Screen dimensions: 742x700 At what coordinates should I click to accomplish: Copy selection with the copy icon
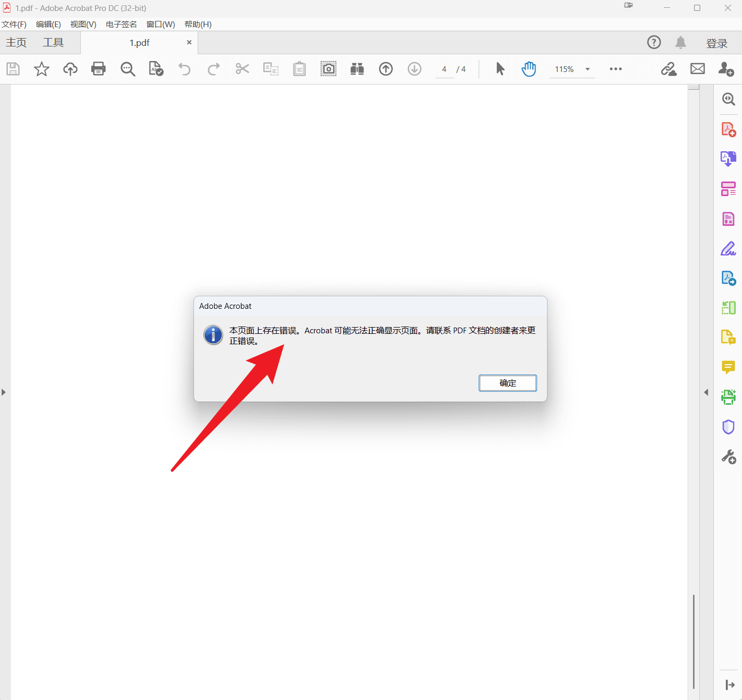pyautogui.click(x=271, y=69)
